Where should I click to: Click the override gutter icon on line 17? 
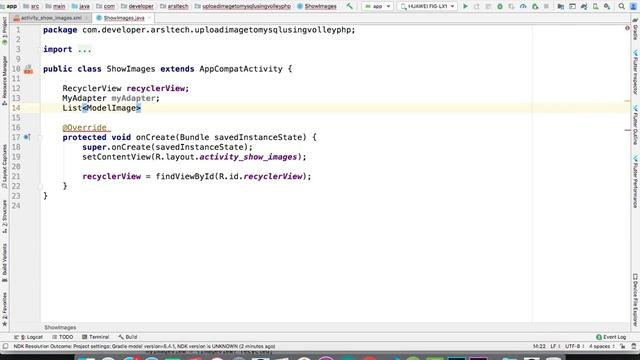[x=27, y=137]
